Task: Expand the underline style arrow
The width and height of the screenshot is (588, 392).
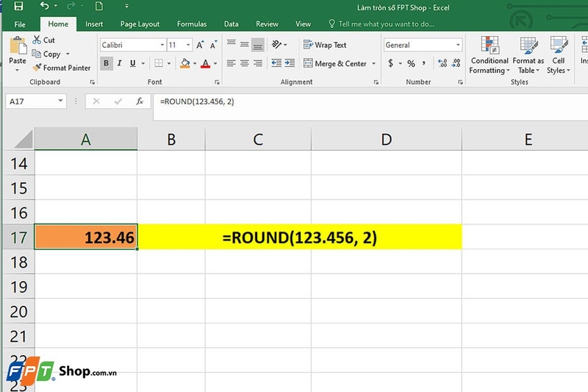Action: [x=143, y=63]
